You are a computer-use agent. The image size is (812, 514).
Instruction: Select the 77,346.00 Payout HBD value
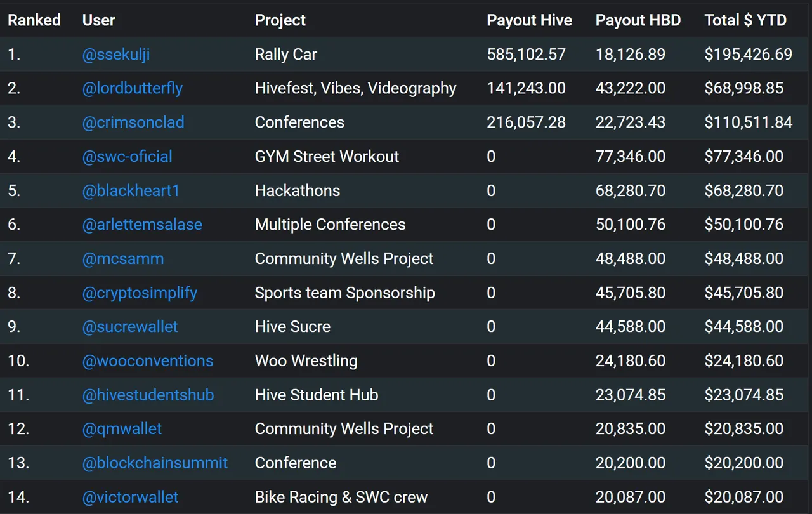pyautogui.click(x=631, y=157)
